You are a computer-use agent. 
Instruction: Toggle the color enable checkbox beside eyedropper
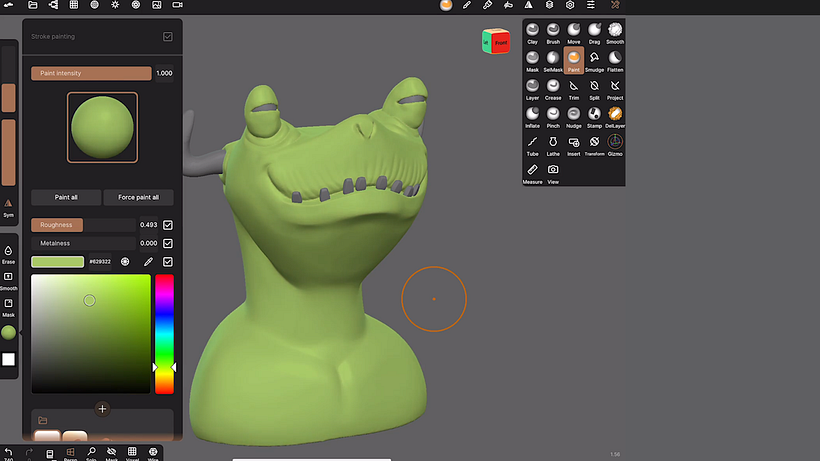(x=168, y=261)
